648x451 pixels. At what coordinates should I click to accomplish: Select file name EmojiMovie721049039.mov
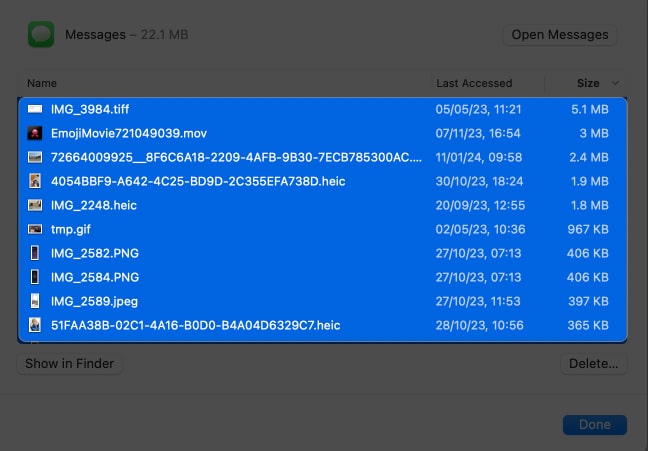(x=129, y=133)
